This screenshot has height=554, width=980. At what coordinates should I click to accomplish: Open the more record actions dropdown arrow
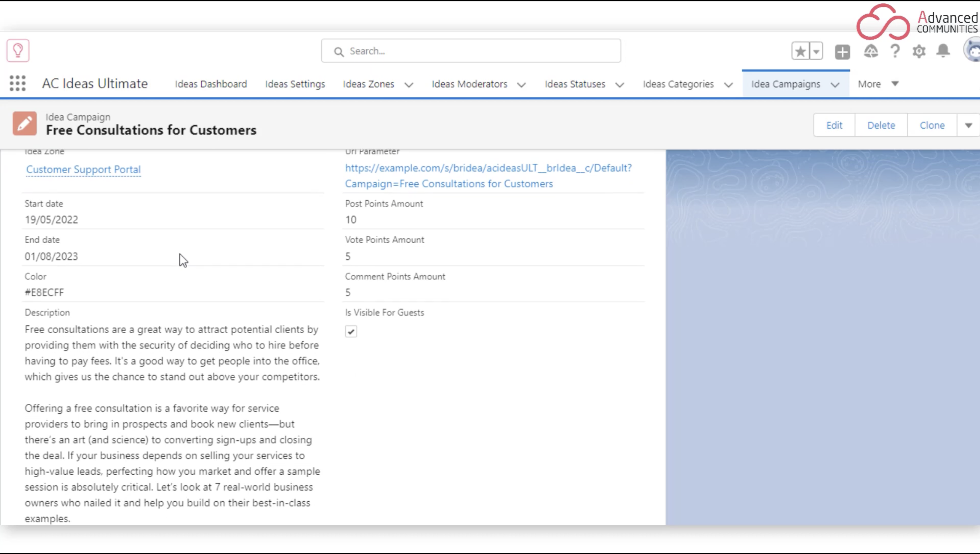click(x=968, y=125)
